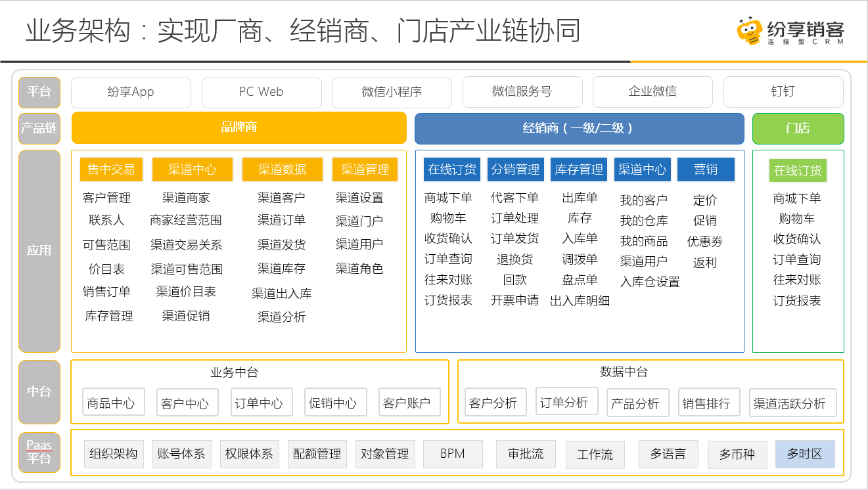Select the 钉钉 platform box
The width and height of the screenshot is (868, 490).
[783, 91]
